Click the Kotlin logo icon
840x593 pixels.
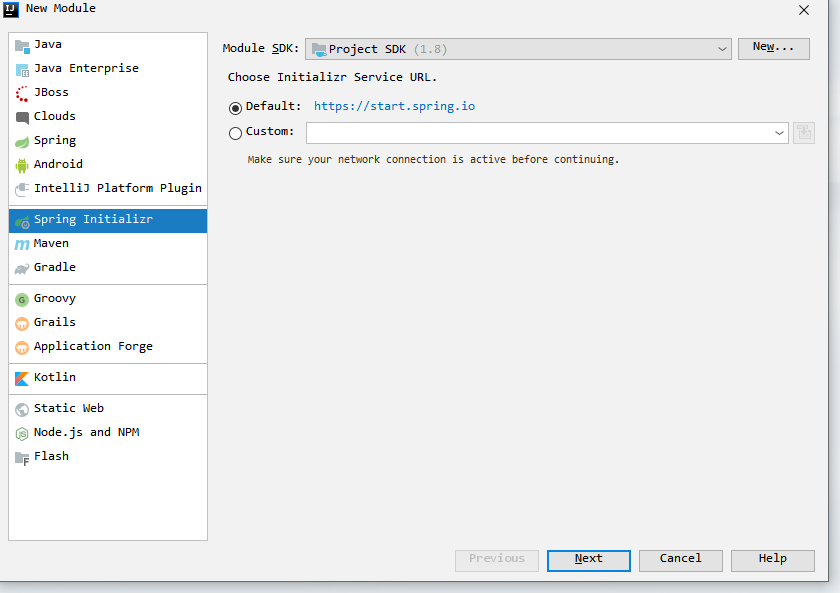[x=22, y=378]
